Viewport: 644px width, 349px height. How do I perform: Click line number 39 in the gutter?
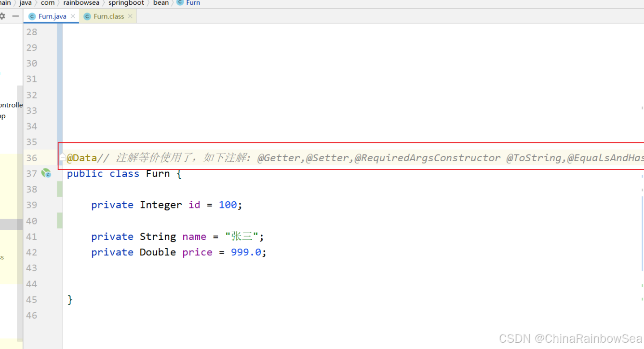(32, 205)
